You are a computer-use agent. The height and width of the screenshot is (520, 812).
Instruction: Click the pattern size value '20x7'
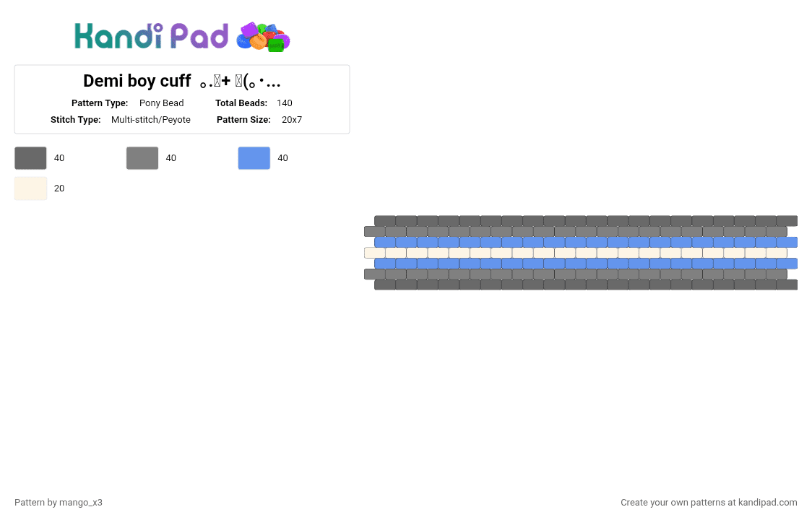pyautogui.click(x=292, y=120)
